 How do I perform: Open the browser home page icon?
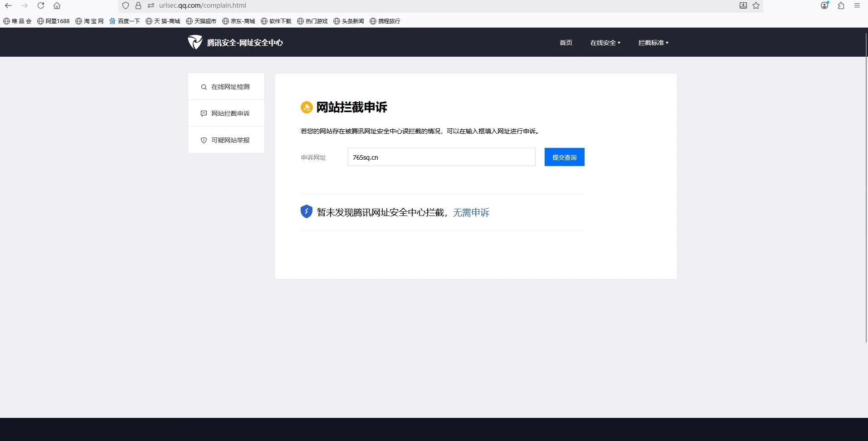click(57, 6)
